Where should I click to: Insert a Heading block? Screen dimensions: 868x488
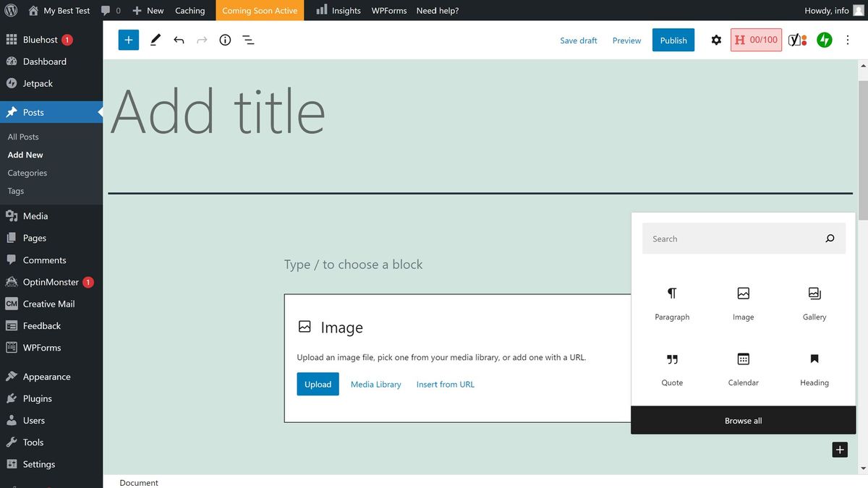tap(814, 369)
